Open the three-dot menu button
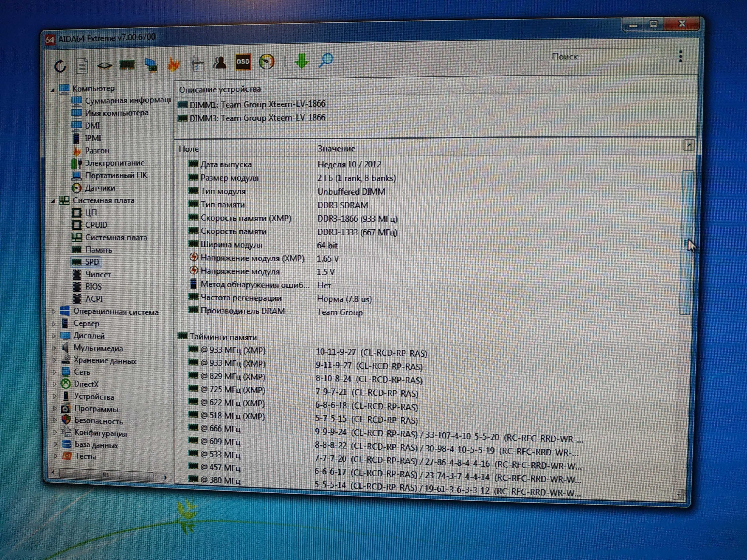Image resolution: width=747 pixels, height=560 pixels. [680, 56]
